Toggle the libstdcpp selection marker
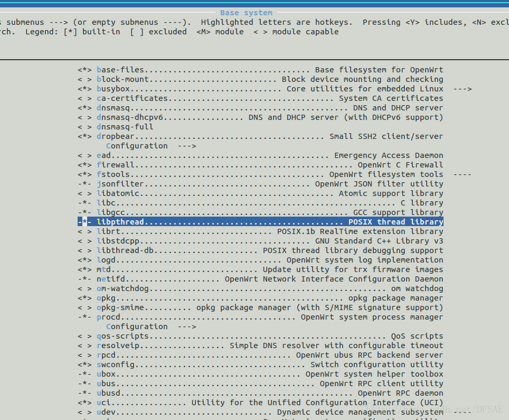Viewport: 509px width, 420px height. (x=84, y=241)
